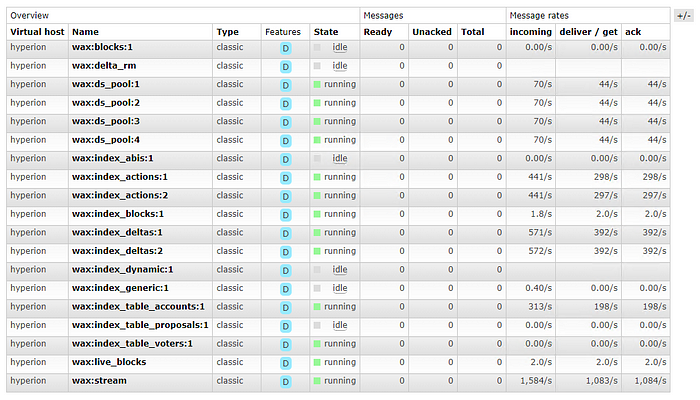Sort by the incoming rate header
The image size is (700, 400).
531,32
